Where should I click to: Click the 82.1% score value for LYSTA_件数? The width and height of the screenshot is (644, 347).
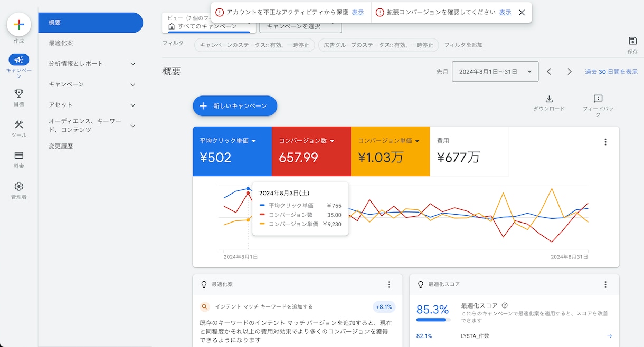coord(424,336)
